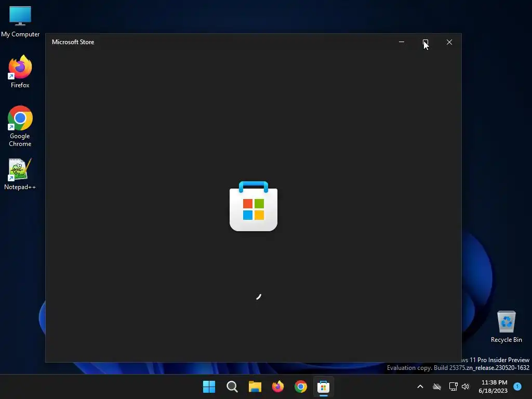
Task: Open the My Computer desktop icon
Action: [20, 21]
